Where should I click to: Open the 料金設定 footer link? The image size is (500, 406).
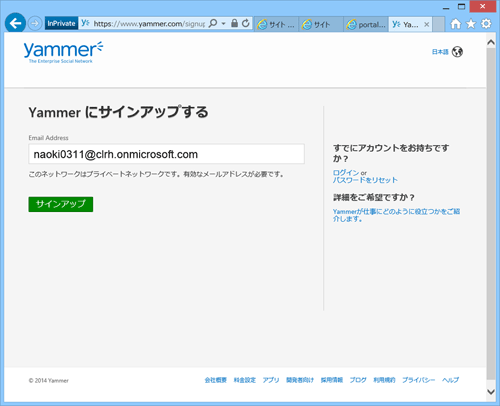point(245,380)
